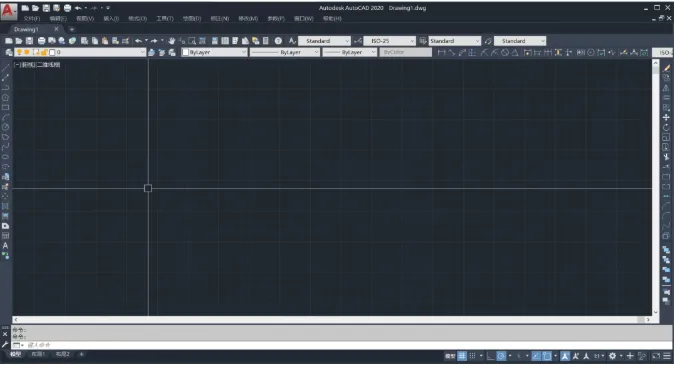Image resolution: width=674 pixels, height=368 pixels.
Task: Toggle the Grid display in the status bar
Action: pyautogui.click(x=462, y=356)
